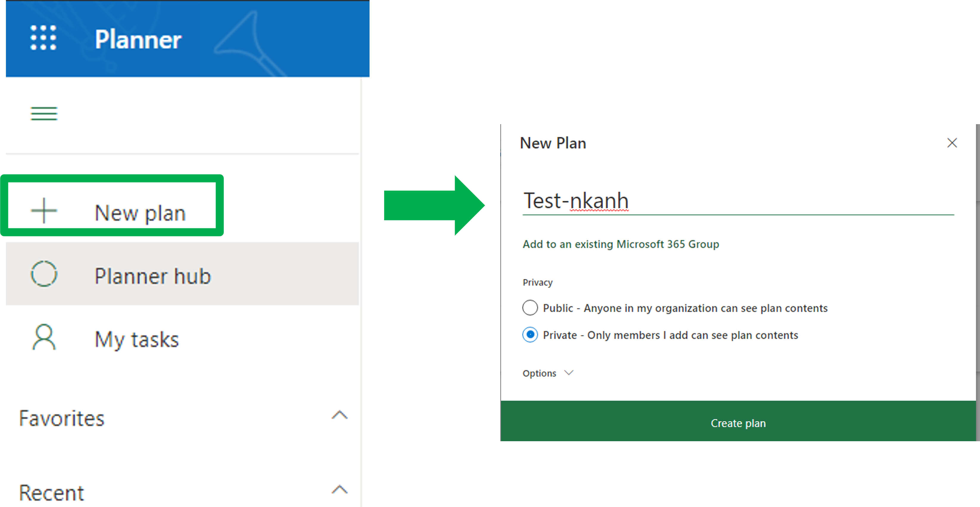Select New plan in the sidebar
980x507 pixels.
point(140,213)
